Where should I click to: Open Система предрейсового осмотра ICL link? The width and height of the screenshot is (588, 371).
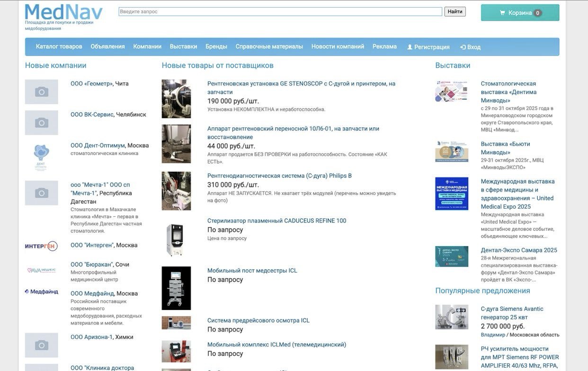point(258,320)
